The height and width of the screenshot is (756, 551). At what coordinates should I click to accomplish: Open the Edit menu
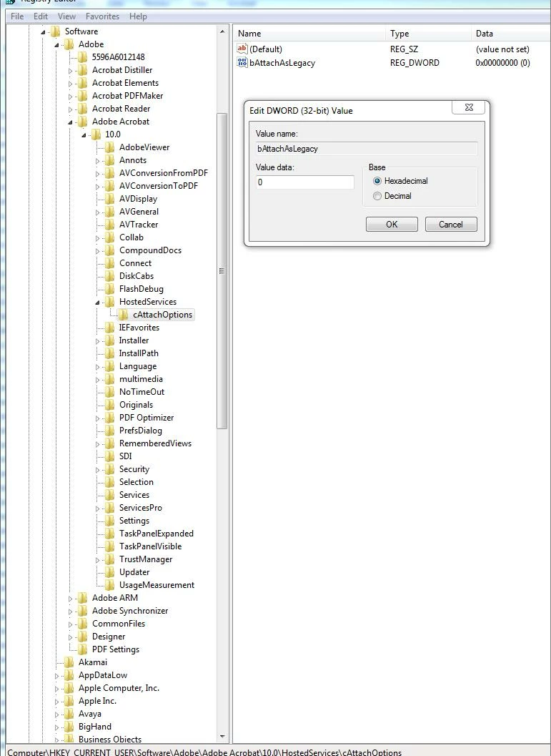(x=41, y=16)
